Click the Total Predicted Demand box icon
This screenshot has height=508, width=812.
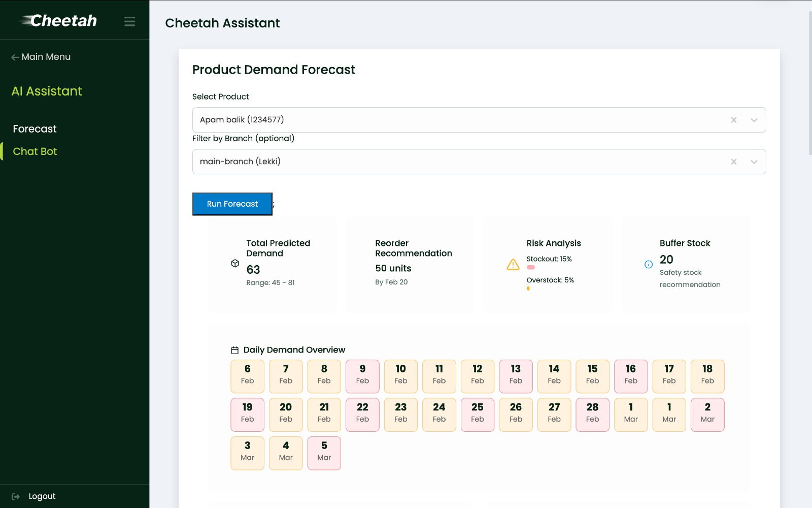(235, 263)
